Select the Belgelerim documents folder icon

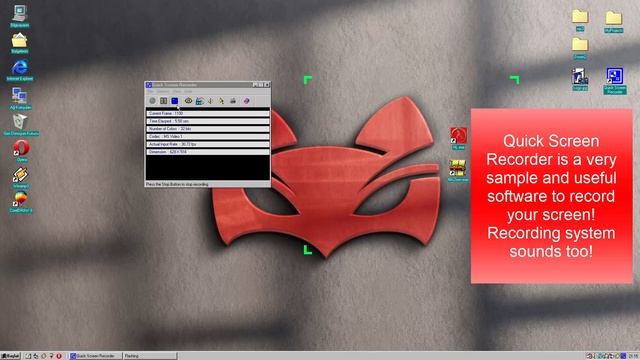point(20,43)
